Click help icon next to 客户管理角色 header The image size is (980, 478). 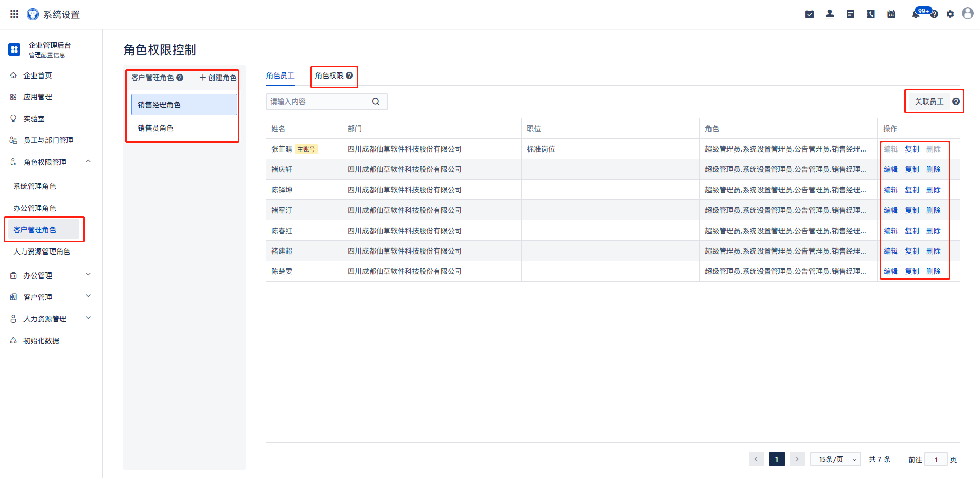click(180, 78)
